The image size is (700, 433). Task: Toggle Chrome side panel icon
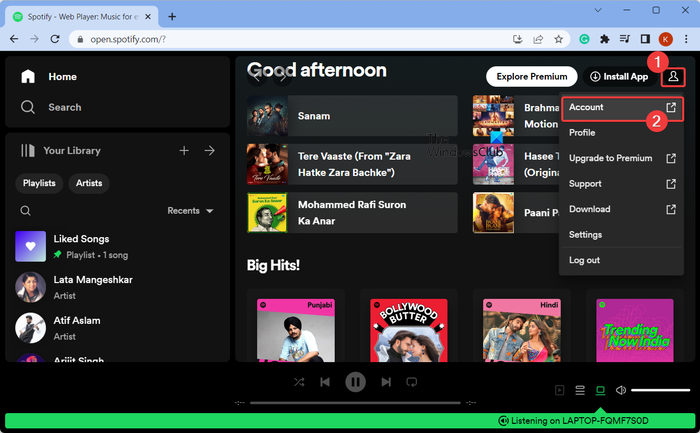645,39
